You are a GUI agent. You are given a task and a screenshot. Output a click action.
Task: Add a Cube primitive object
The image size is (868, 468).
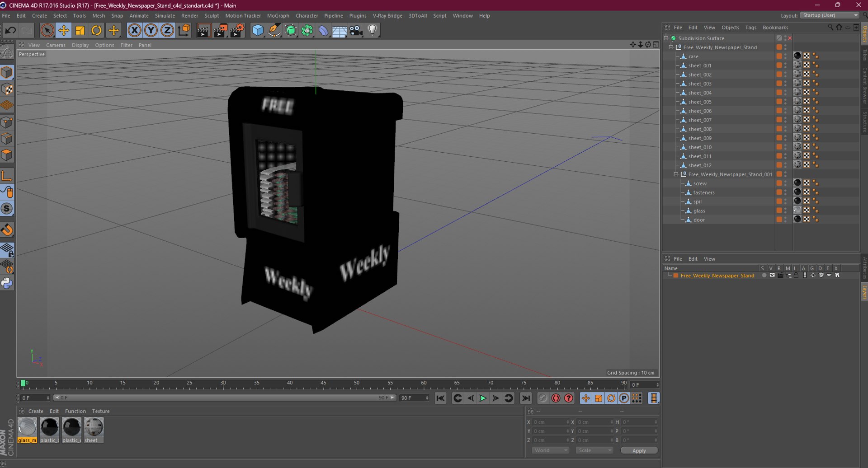tap(258, 30)
